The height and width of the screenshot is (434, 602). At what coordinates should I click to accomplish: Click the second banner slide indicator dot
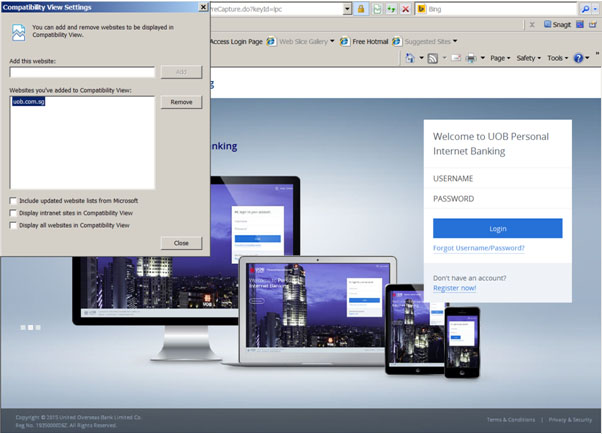[30, 328]
